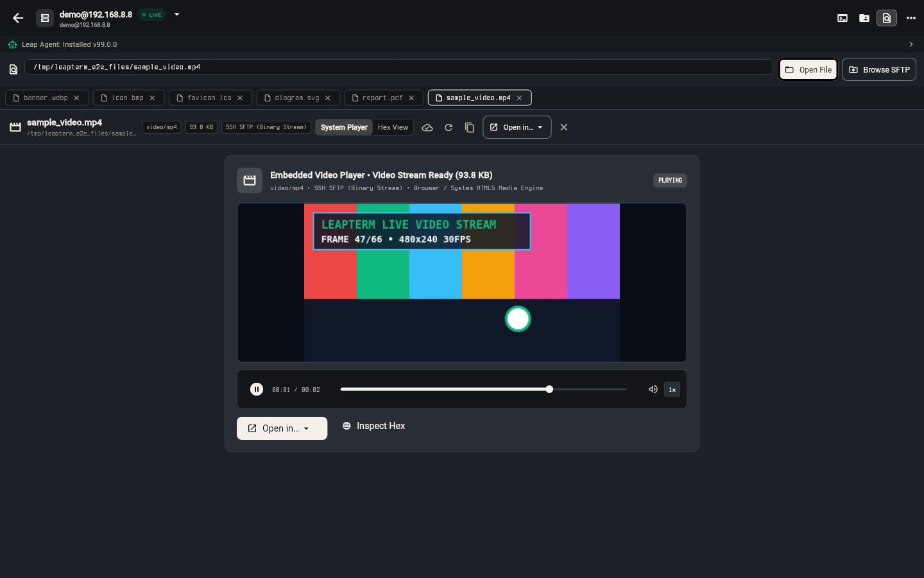Open the SFTP folder icon in top bar

[x=864, y=18]
